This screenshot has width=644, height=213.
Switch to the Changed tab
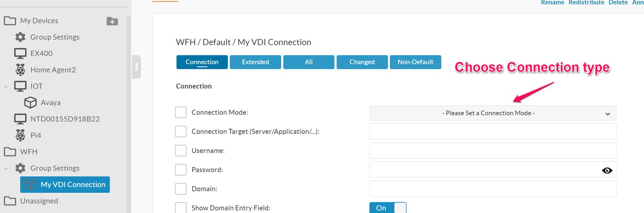[362, 62]
